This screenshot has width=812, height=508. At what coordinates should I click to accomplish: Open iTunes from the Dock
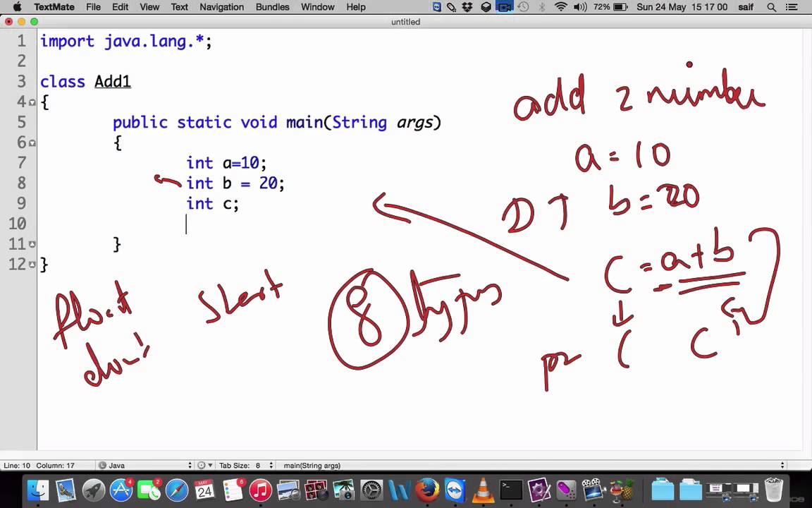click(x=261, y=490)
